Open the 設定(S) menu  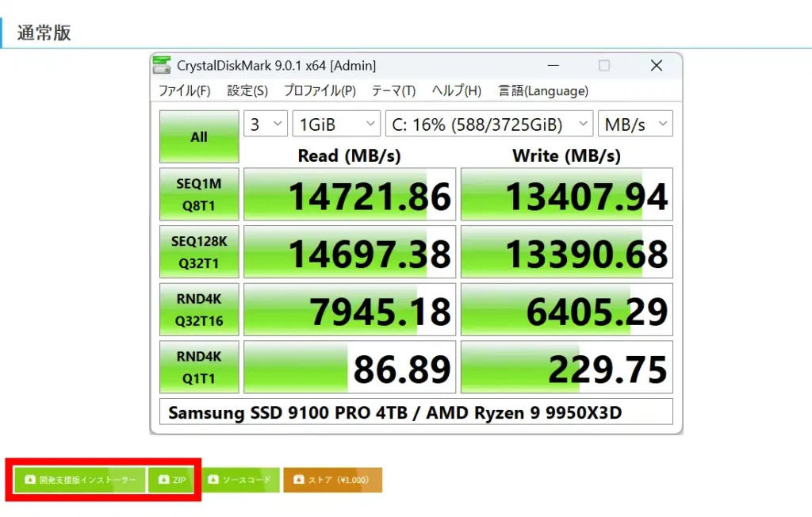pyautogui.click(x=247, y=91)
